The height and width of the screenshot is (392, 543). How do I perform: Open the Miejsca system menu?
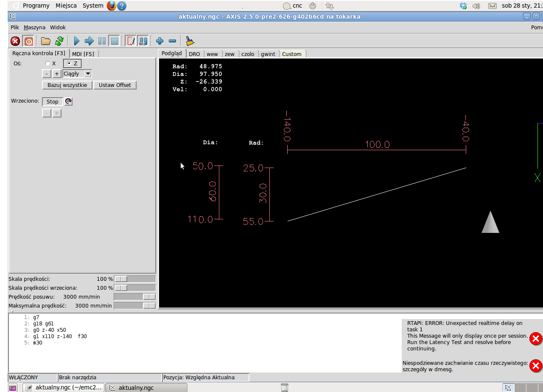[x=66, y=6]
